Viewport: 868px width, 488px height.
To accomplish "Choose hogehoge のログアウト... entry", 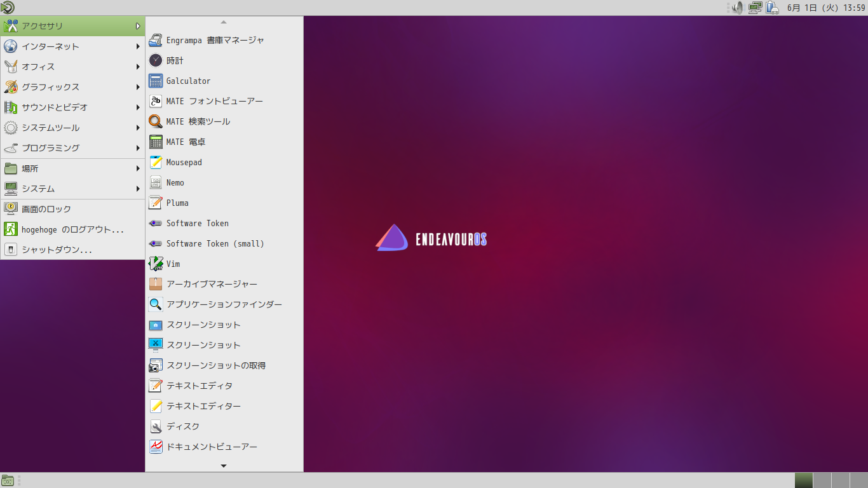I will [x=72, y=229].
